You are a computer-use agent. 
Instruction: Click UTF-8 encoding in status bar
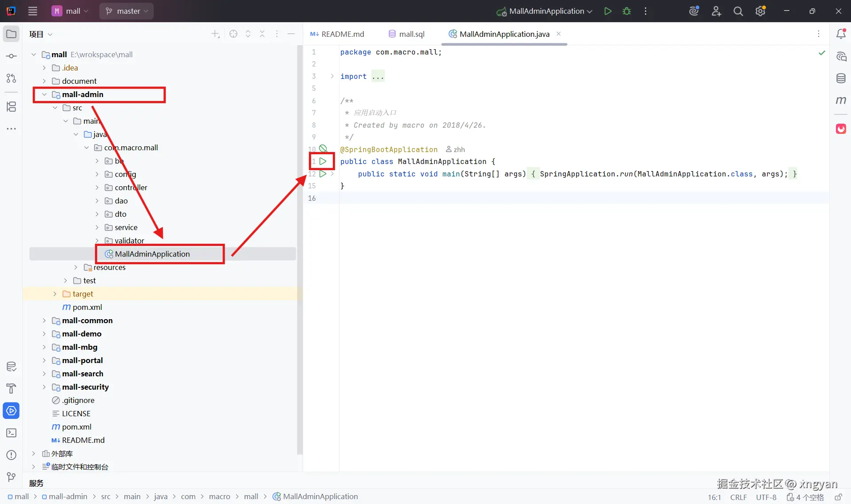tap(766, 497)
